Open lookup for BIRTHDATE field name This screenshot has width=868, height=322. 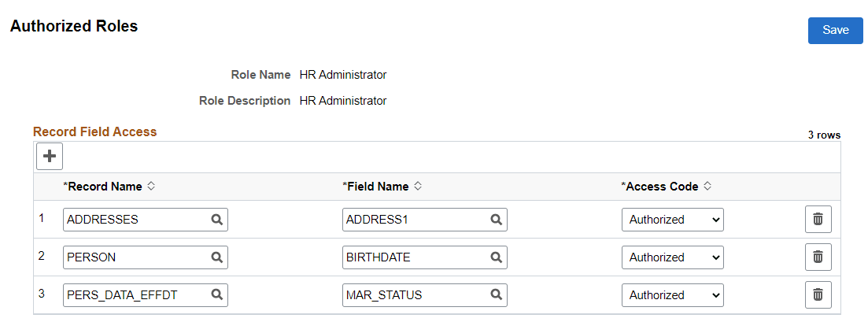click(x=496, y=257)
